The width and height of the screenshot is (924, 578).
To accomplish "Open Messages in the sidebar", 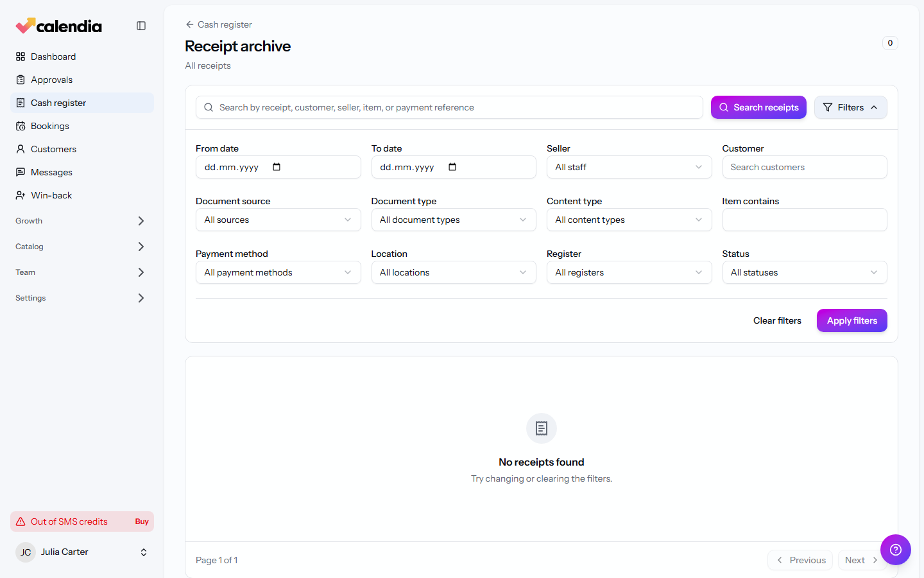I will (x=82, y=172).
